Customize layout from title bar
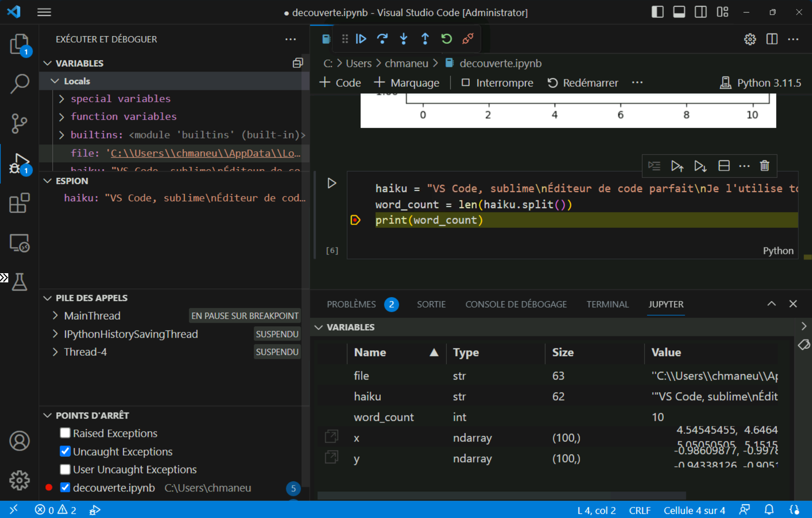Viewport: 812px width, 518px height. point(723,12)
